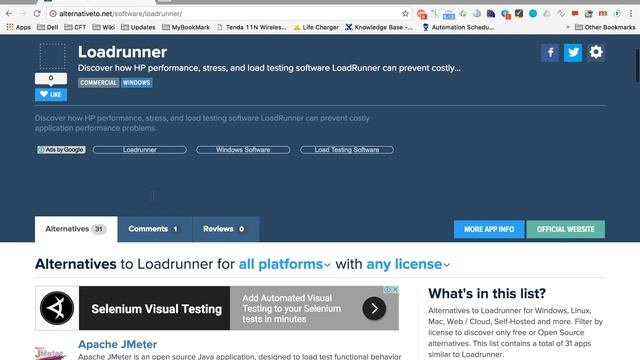The height and width of the screenshot is (360, 640).
Task: Click the JMeter logo thumbnail
Action: click(x=50, y=352)
